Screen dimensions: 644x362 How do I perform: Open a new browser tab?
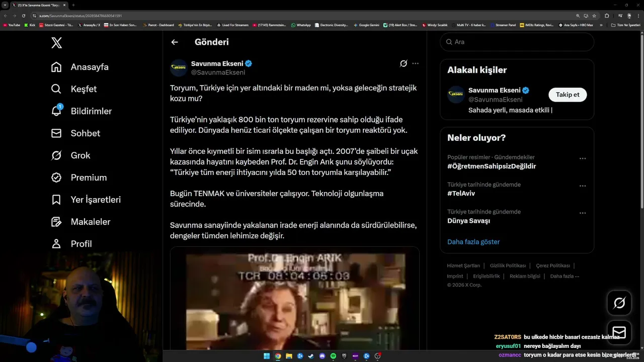click(x=73, y=5)
